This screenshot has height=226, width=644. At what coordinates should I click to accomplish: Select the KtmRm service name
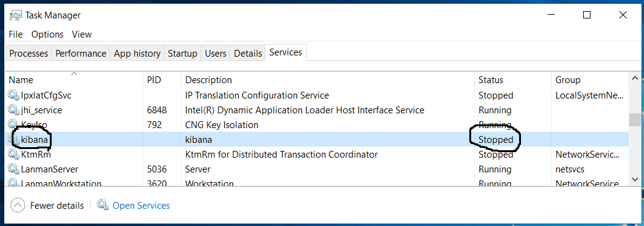[36, 155]
